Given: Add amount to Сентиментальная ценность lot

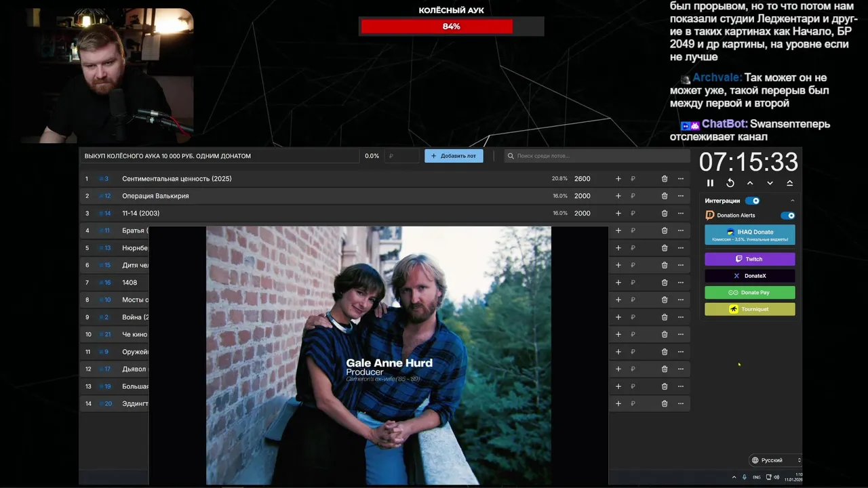Looking at the screenshot, I should pyautogui.click(x=618, y=179).
